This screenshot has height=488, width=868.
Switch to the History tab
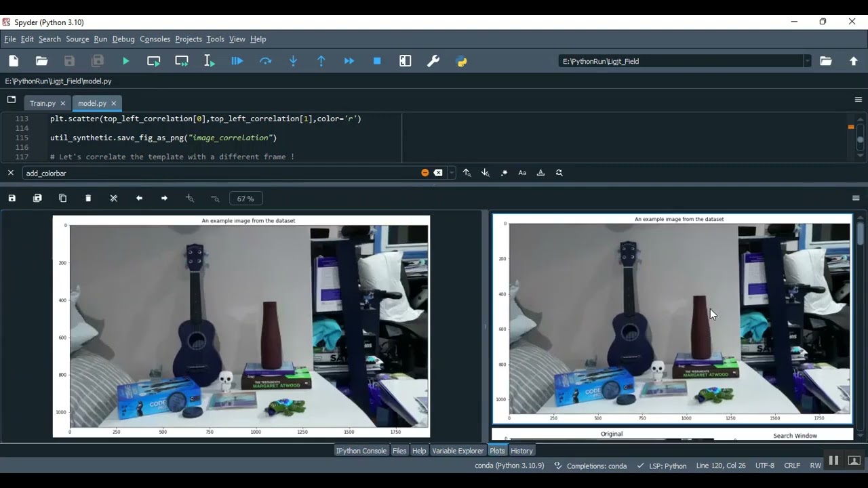521,451
